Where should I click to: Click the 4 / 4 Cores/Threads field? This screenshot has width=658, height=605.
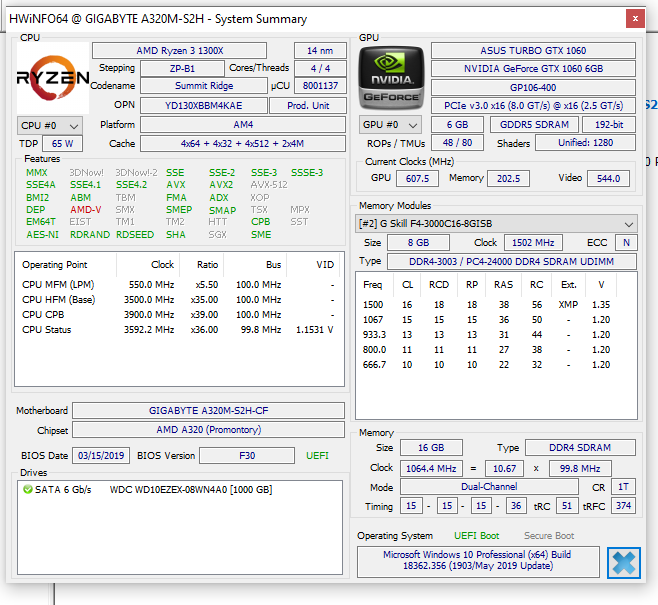point(320,68)
